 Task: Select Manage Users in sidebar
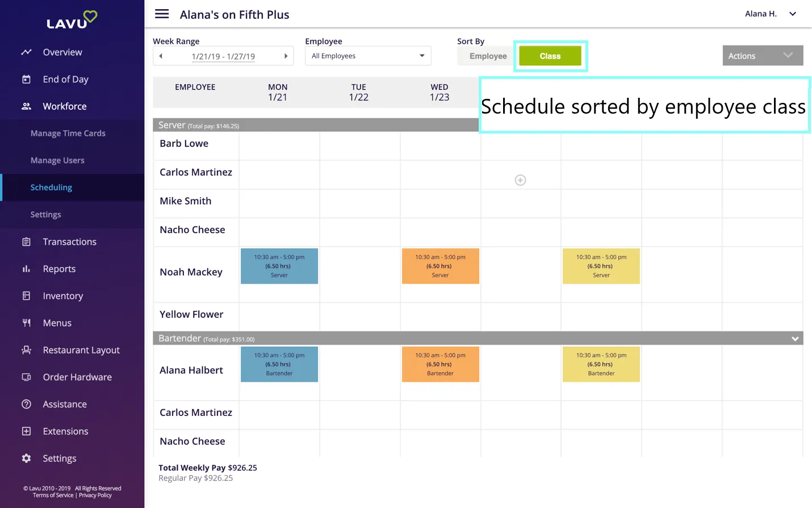click(x=57, y=161)
